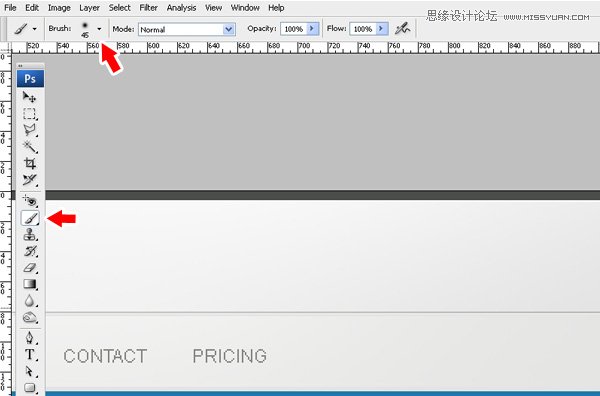
Task: Select the Blur tool
Action: pos(29,301)
